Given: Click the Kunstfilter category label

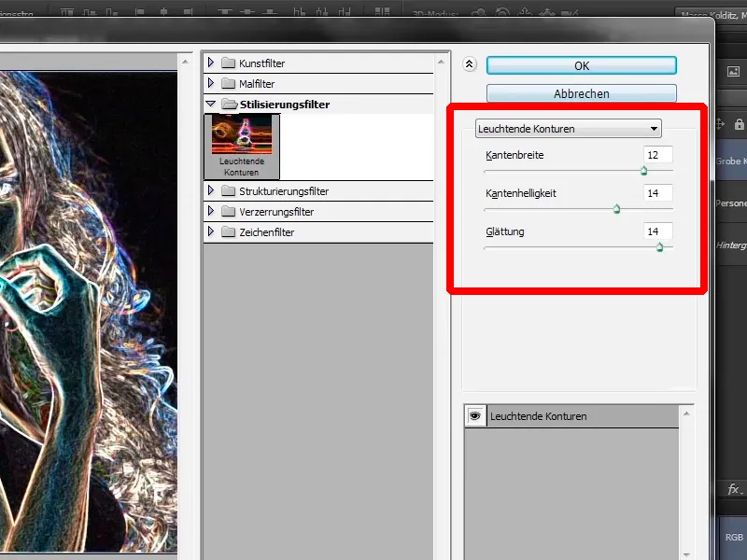Looking at the screenshot, I should [x=261, y=63].
